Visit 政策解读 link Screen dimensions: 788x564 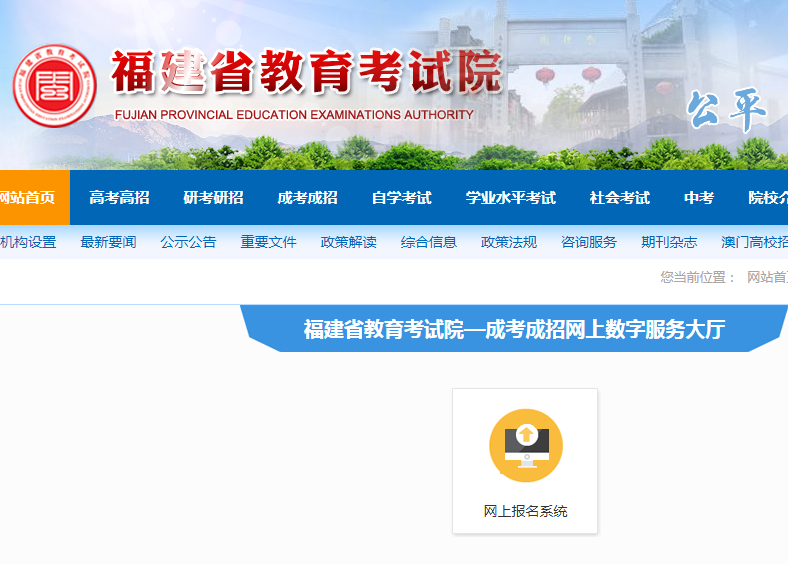[x=349, y=242]
